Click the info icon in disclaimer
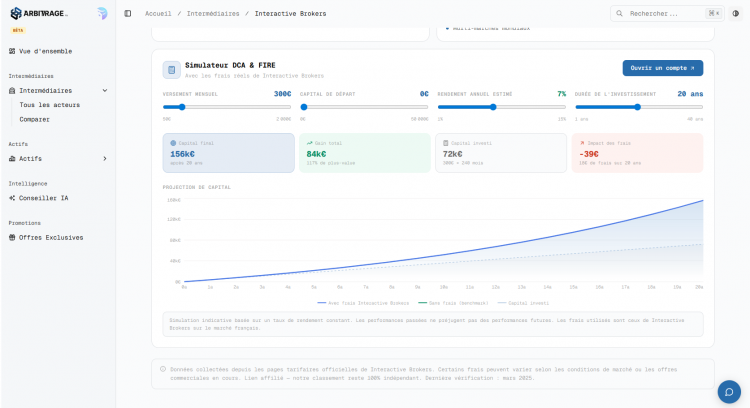750x408 pixels. pyautogui.click(x=163, y=369)
